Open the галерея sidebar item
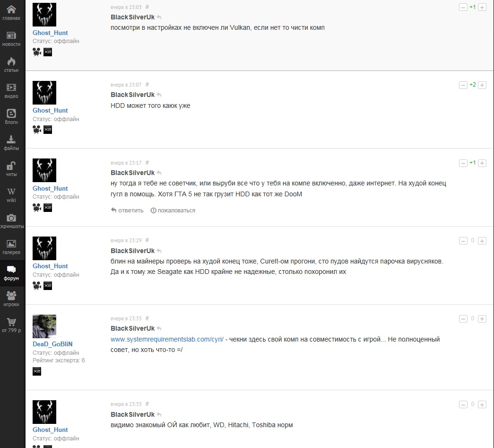This screenshot has width=494, height=448. coord(11,247)
